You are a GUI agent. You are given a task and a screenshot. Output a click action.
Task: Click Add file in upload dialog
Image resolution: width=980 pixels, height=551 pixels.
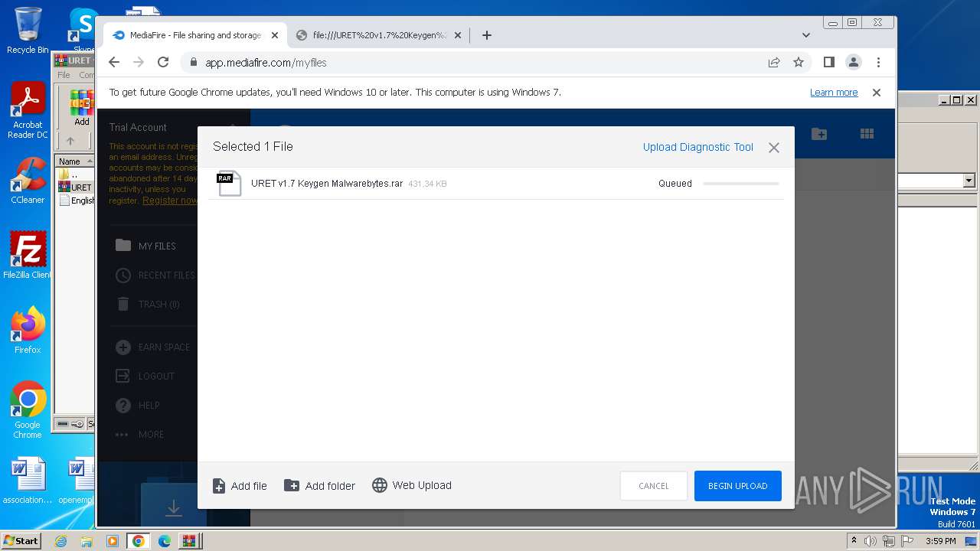(x=240, y=486)
